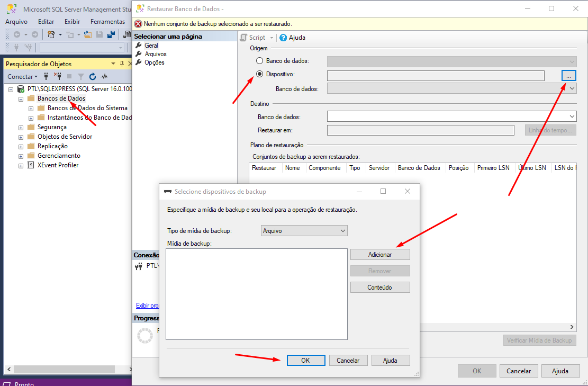Switch to the Opções page
This screenshot has width=588, height=386.
pos(155,62)
